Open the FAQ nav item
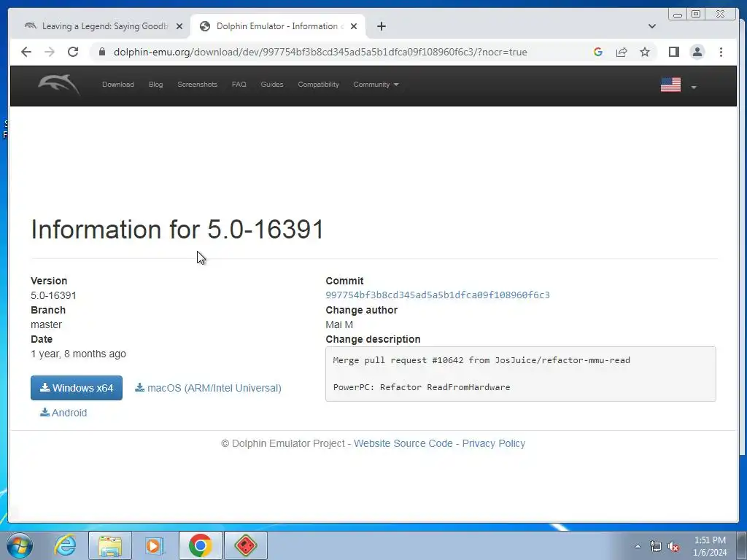Image resolution: width=747 pixels, height=560 pixels. coord(239,85)
